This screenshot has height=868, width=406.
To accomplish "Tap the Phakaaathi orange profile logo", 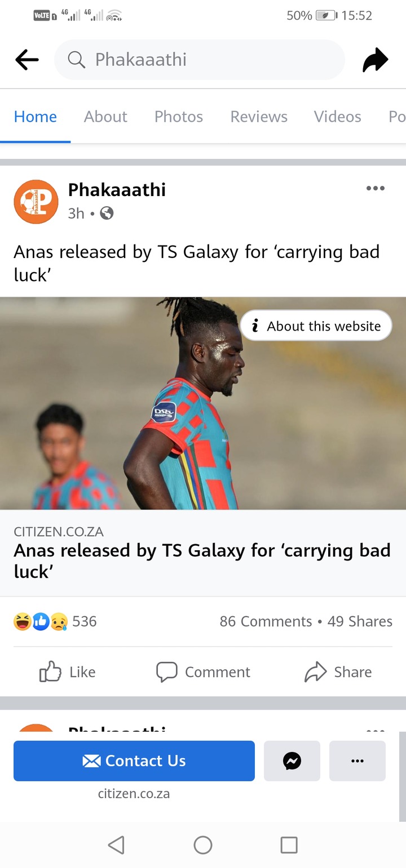I will pos(36,202).
